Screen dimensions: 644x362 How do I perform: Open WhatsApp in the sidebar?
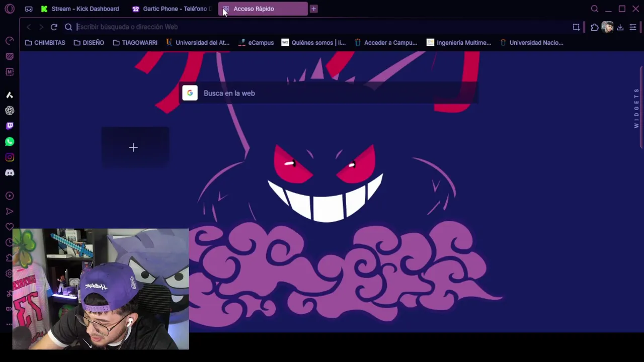(x=10, y=142)
